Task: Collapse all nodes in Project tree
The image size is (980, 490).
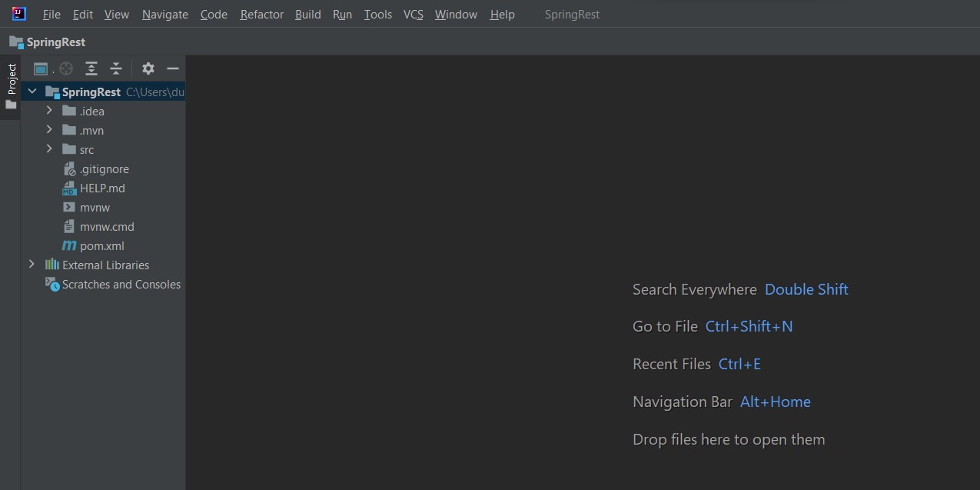Action: tap(116, 68)
